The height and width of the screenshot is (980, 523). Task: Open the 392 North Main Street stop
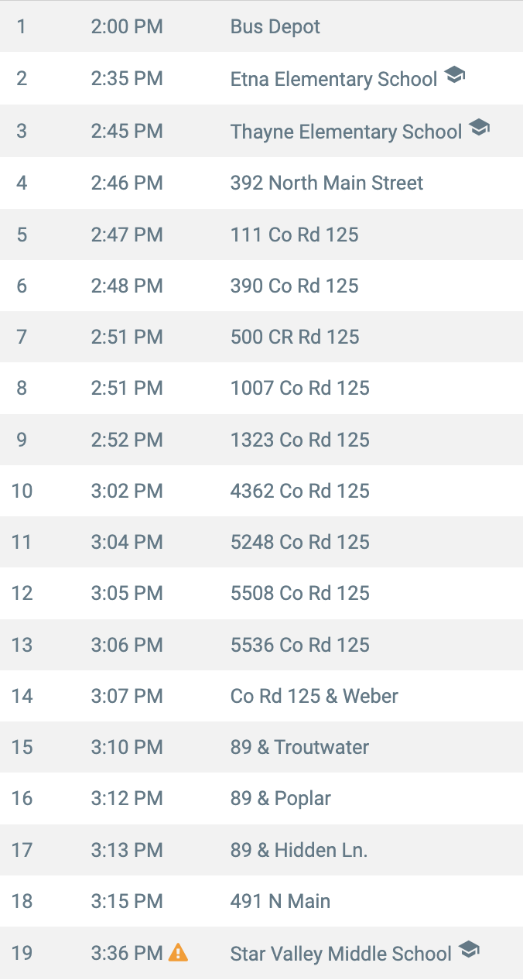pos(261,183)
